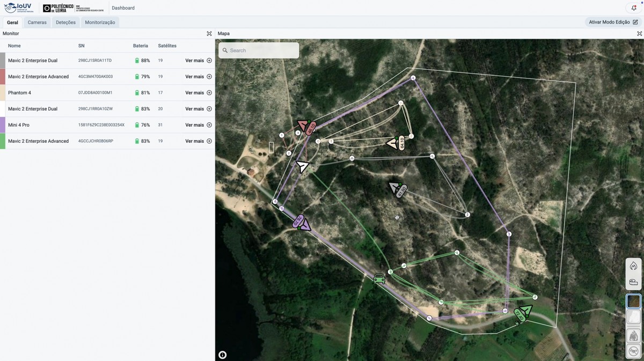The image size is (644, 361).
Task: Click battery icon of Phantom 4 row
Action: pyautogui.click(x=137, y=93)
